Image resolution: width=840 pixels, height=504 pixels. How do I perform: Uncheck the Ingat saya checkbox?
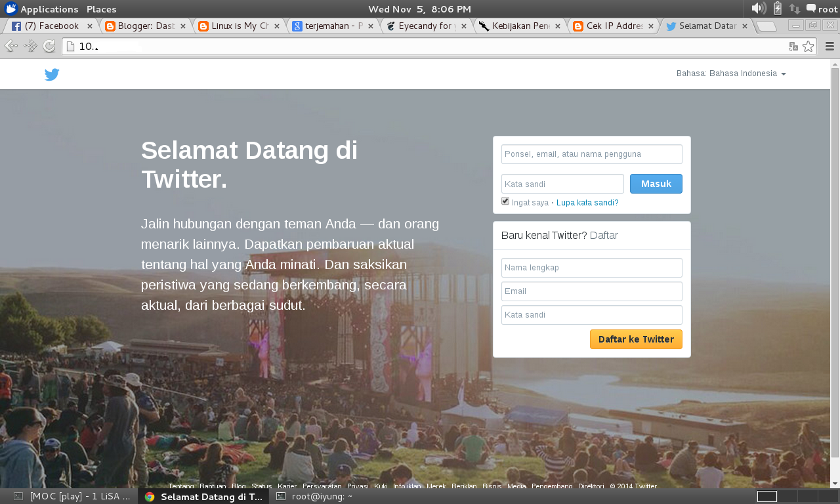coord(505,200)
